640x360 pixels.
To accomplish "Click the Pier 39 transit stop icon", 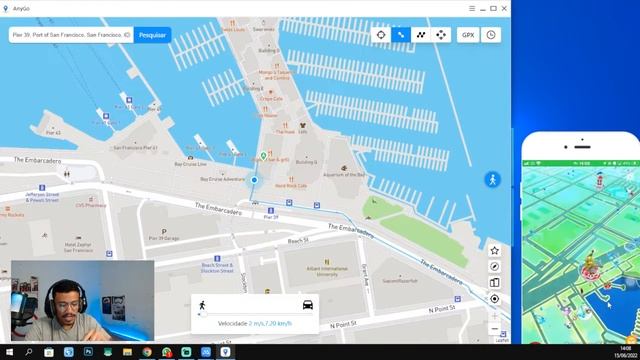I will point(271,211).
